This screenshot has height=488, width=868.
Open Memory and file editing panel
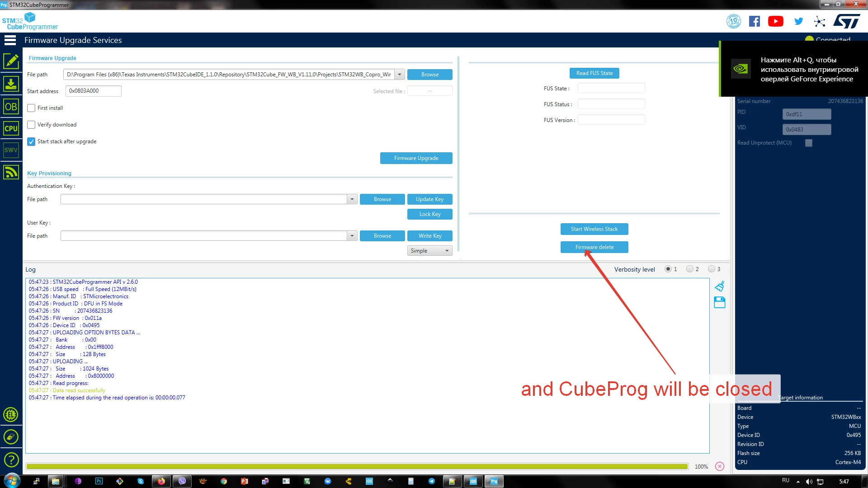point(11,61)
